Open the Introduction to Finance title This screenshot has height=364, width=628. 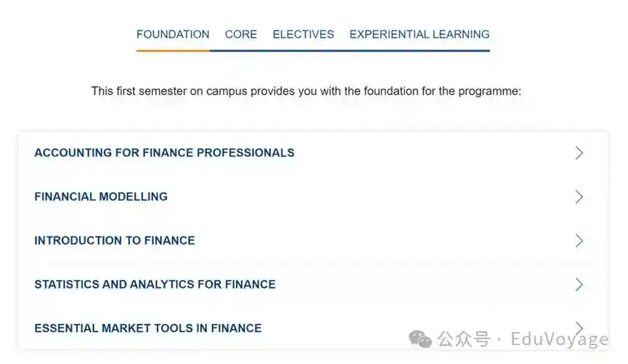[x=115, y=241]
